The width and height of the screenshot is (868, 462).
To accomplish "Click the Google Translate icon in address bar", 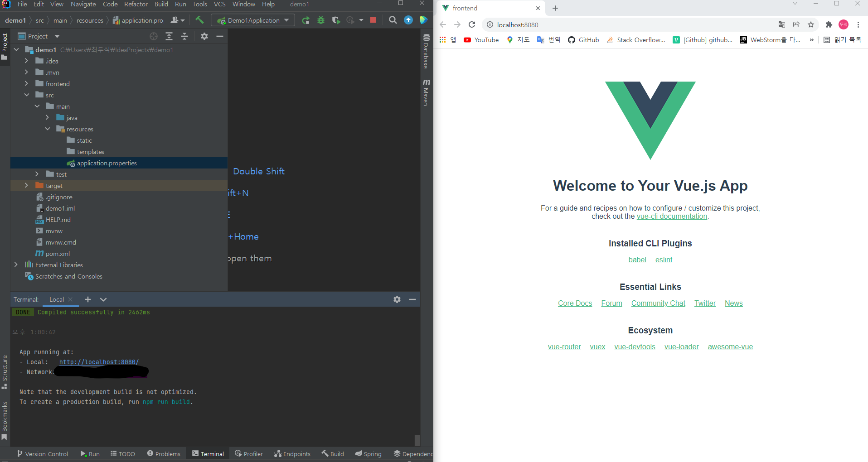I will click(x=782, y=24).
